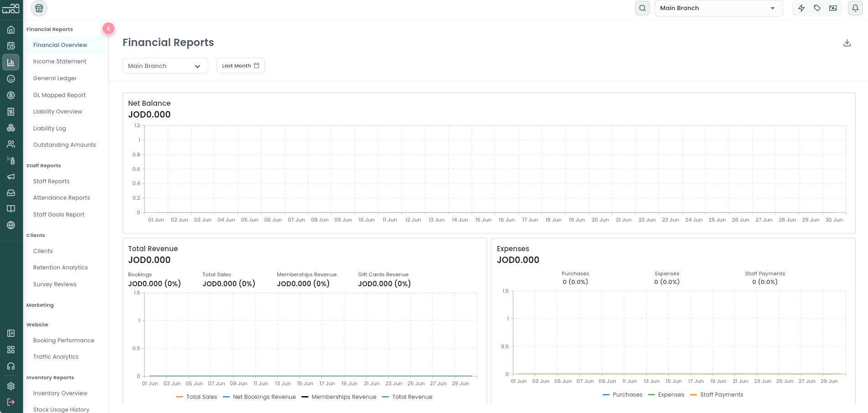
Task: Open Liability Log report
Action: [49, 129]
